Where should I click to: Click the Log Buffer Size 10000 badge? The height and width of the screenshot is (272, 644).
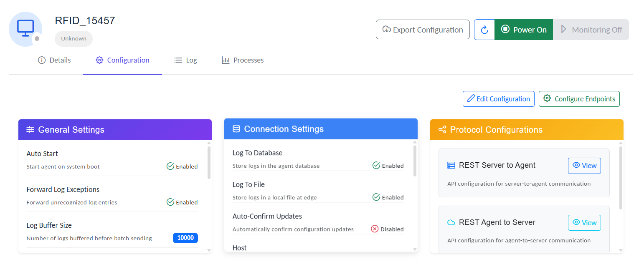tap(185, 238)
